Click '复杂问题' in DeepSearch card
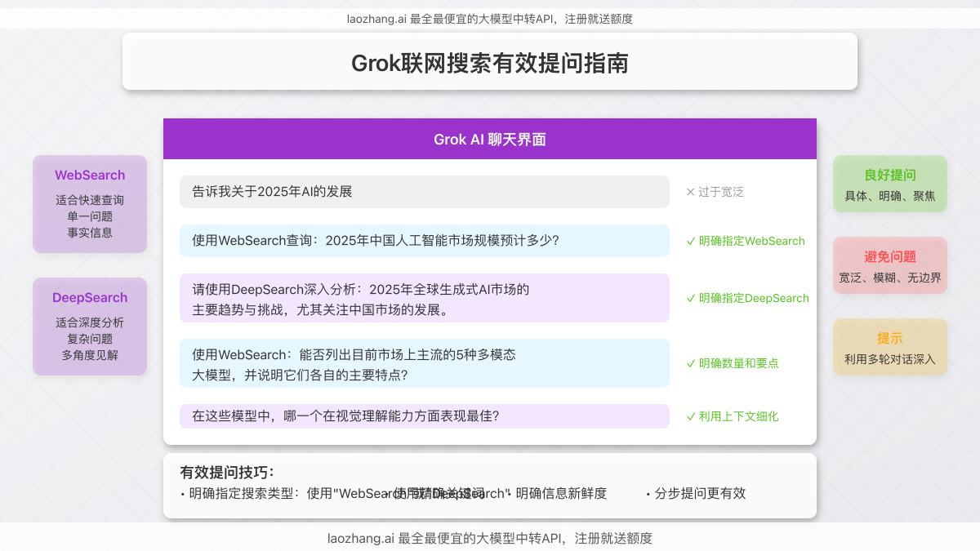Viewport: 980px width, 551px height. click(x=90, y=339)
